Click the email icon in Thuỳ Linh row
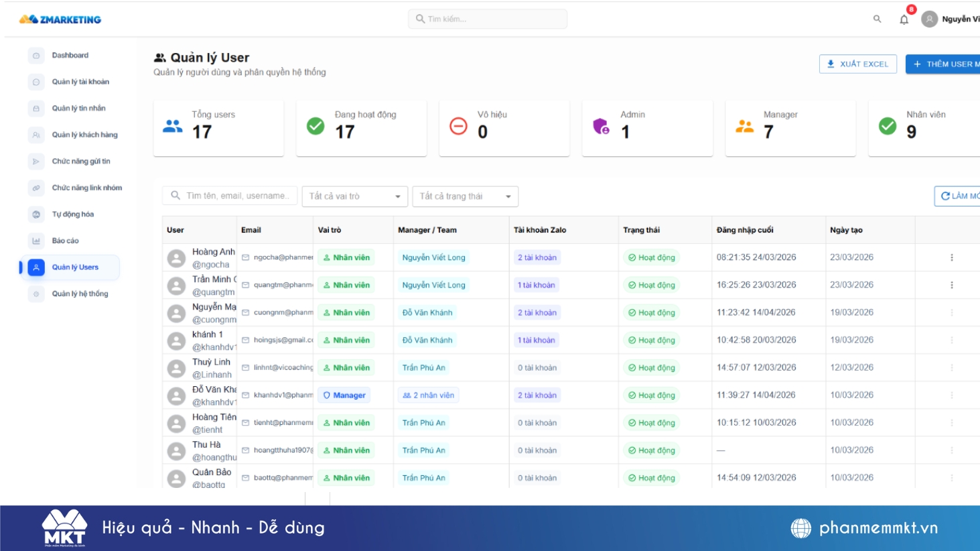Screen dimensions: 980x551 pyautogui.click(x=246, y=368)
